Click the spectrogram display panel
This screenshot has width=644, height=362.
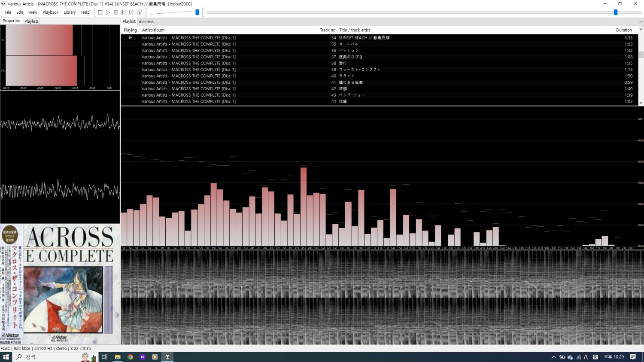coord(382,298)
